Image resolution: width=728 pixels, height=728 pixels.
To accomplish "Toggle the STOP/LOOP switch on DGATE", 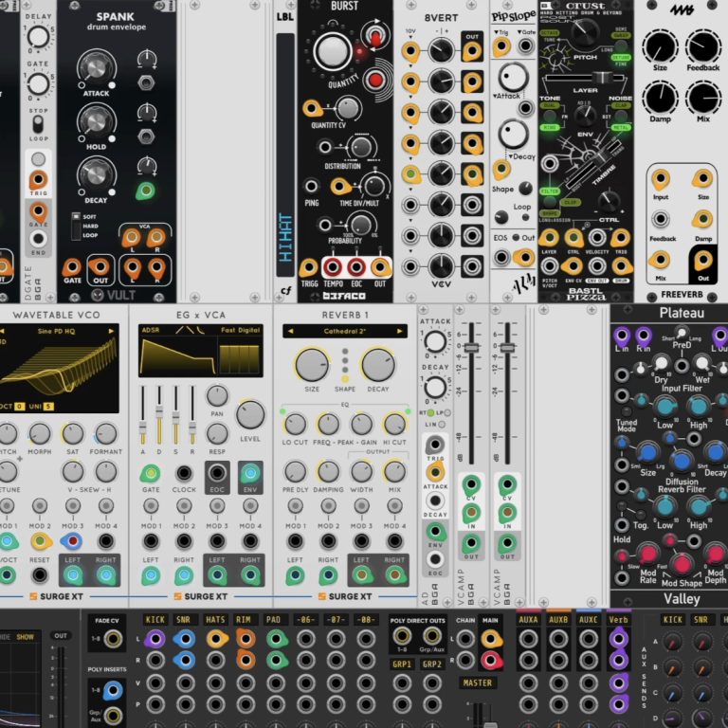I will point(38,124).
